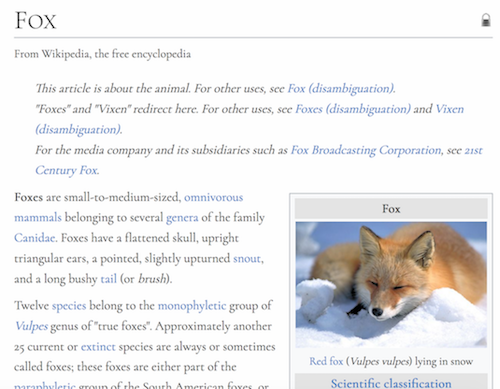Image resolution: width=500 pixels, height=389 pixels.
Task: Open the red fox photo thumbnail
Action: coord(391,284)
